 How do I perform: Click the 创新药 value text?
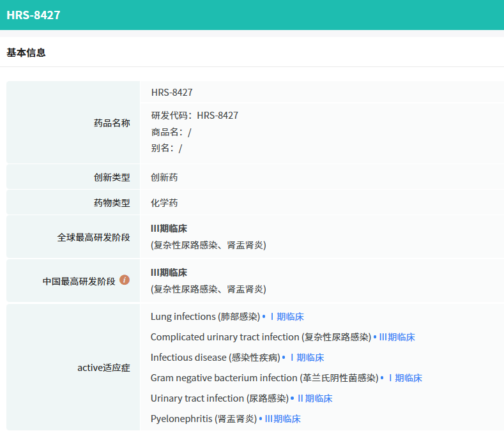[x=164, y=178]
